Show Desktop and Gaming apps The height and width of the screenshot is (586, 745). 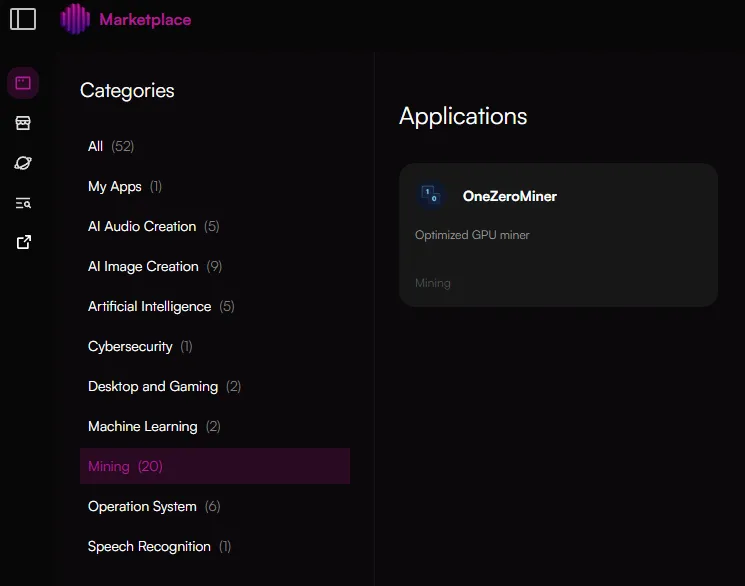coord(215,386)
